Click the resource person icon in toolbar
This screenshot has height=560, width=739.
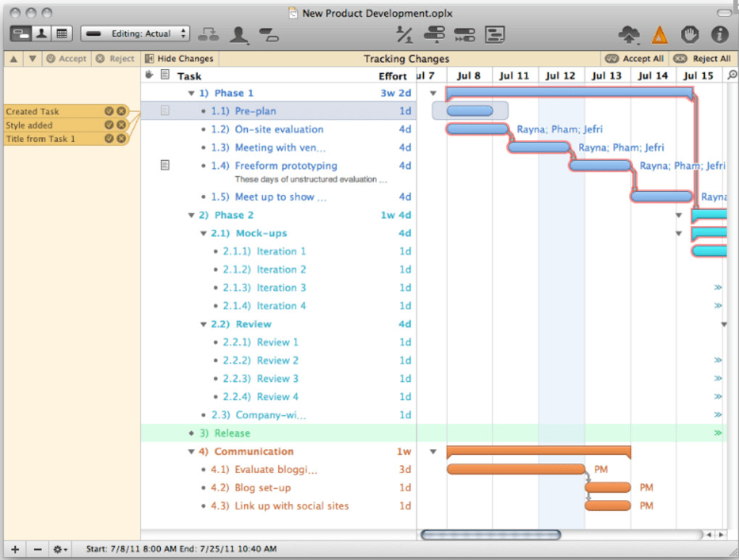(x=239, y=35)
